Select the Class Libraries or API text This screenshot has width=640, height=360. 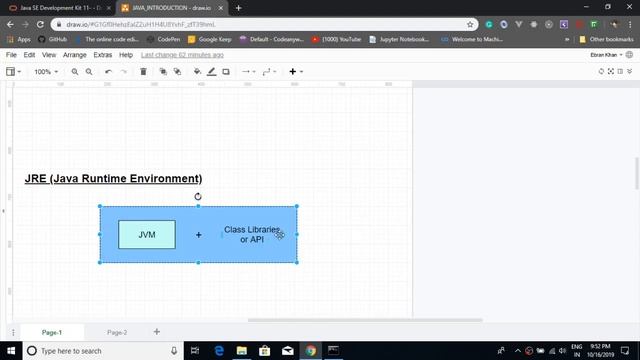click(x=252, y=235)
